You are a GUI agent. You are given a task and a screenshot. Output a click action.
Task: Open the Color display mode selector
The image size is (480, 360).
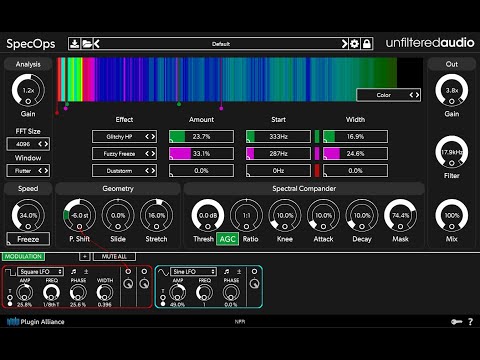tap(388, 95)
